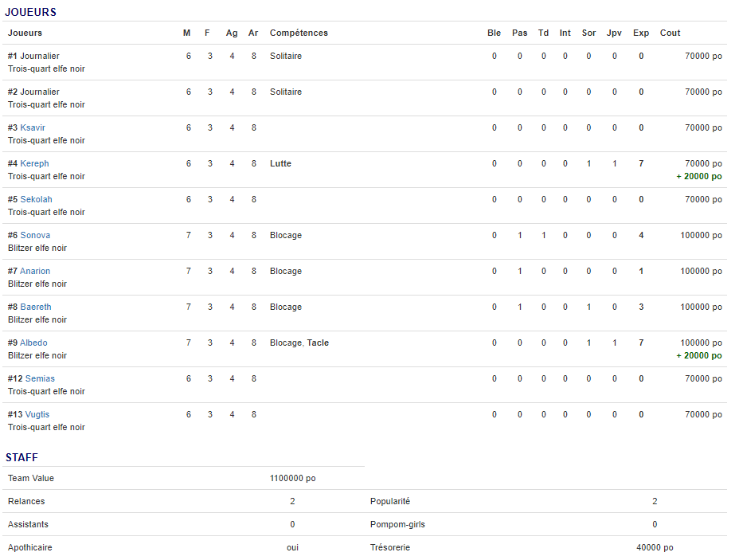Select the Team Value amount 1100000 po

coord(292,478)
